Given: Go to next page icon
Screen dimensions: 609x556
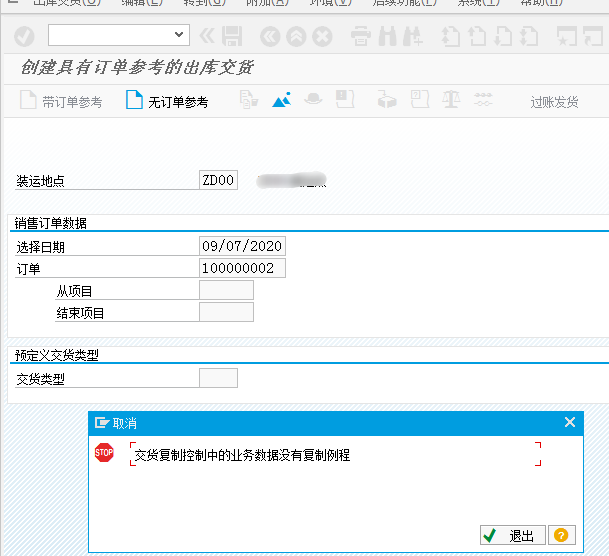Looking at the screenshot, I should pos(503,36).
